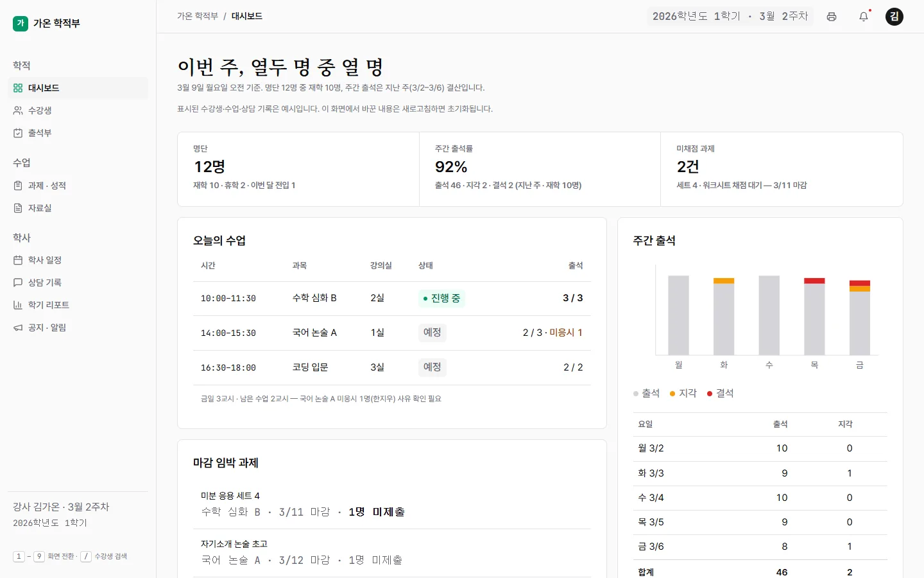
Task: Open 학기 리포트 menu entry
Action: pyautogui.click(x=78, y=305)
